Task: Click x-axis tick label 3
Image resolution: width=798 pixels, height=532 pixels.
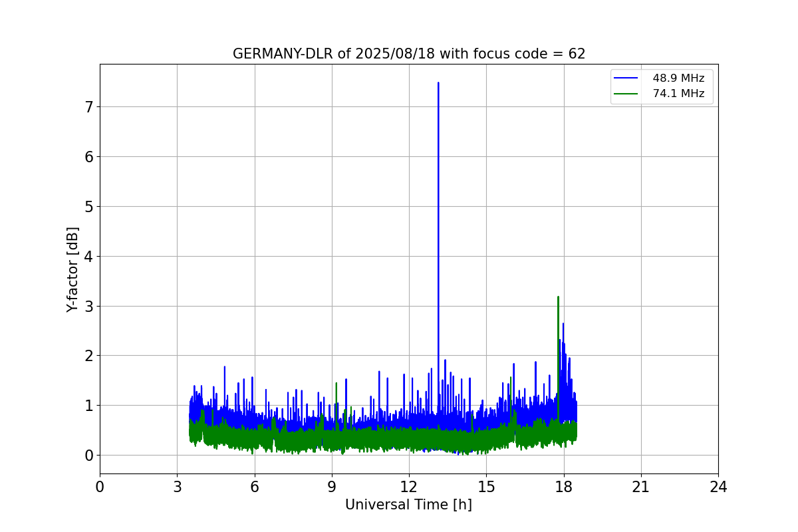Action: pos(177,487)
